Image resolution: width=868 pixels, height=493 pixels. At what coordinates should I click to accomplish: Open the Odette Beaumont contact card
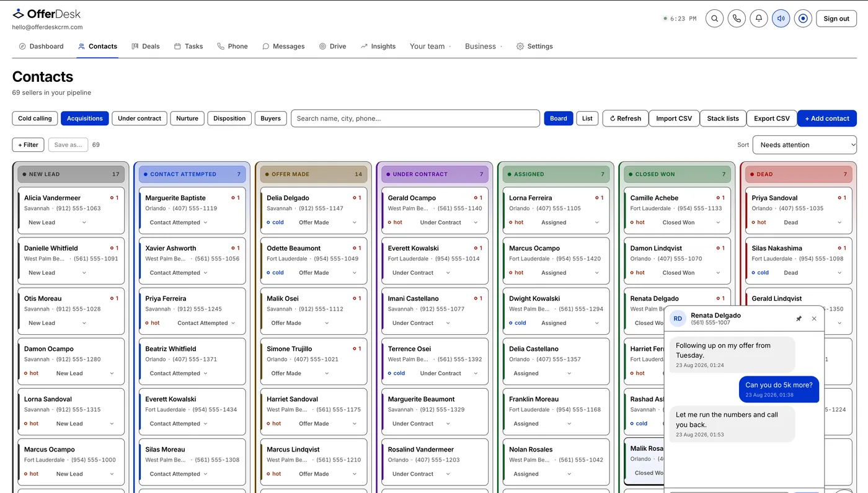314,260
